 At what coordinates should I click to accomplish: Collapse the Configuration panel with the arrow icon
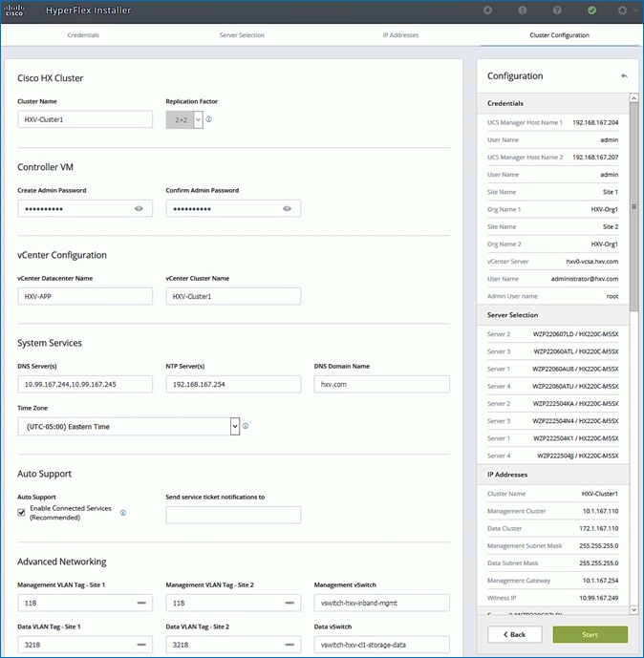click(624, 76)
